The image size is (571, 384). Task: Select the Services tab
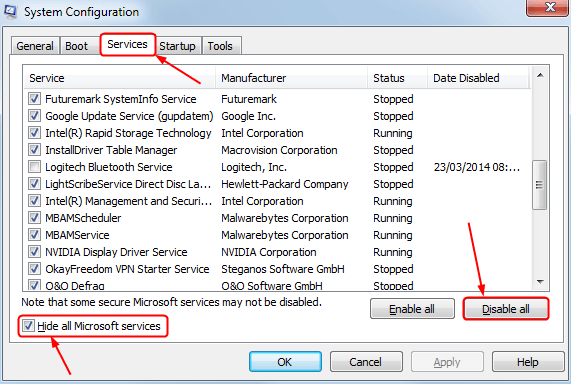click(127, 44)
